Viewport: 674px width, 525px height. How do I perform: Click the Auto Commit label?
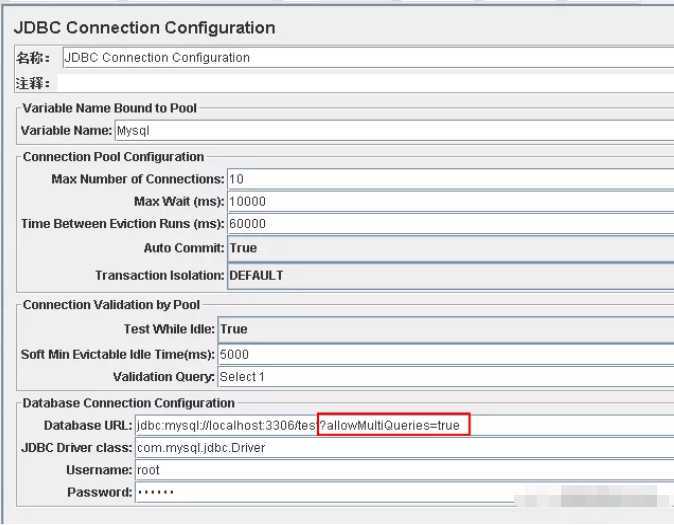(x=184, y=248)
